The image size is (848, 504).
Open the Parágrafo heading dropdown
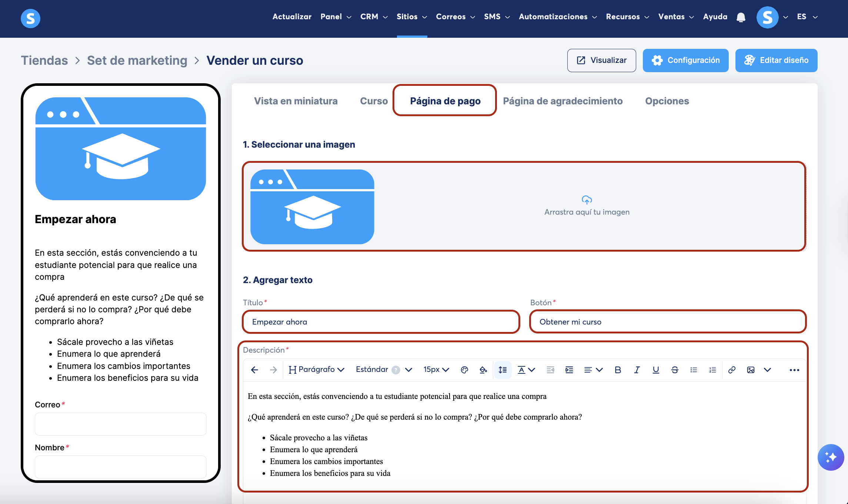click(x=317, y=370)
